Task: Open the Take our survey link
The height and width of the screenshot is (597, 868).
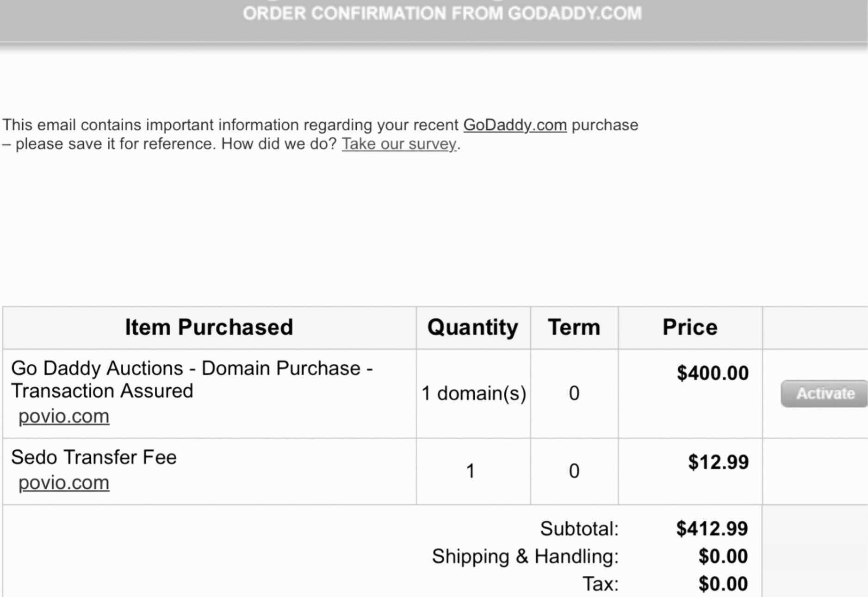Action: 399,144
